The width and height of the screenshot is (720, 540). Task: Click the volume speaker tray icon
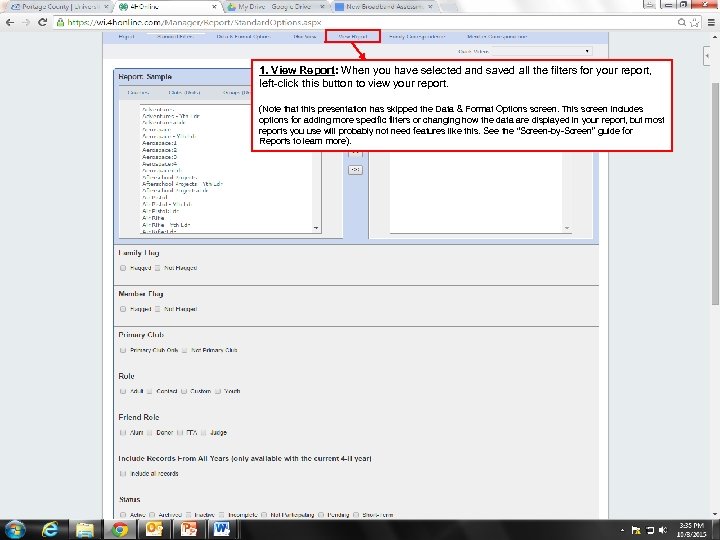point(662,530)
